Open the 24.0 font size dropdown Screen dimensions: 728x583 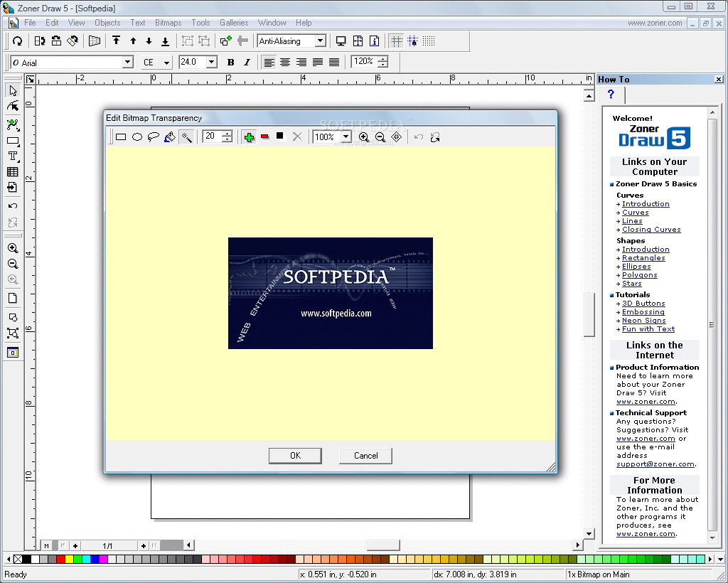pyautogui.click(x=211, y=62)
